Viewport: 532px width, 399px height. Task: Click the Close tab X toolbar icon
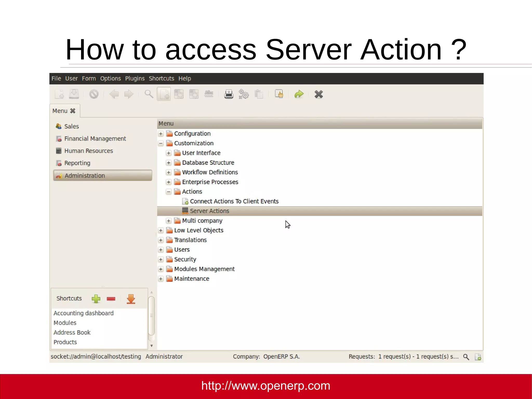click(x=319, y=94)
